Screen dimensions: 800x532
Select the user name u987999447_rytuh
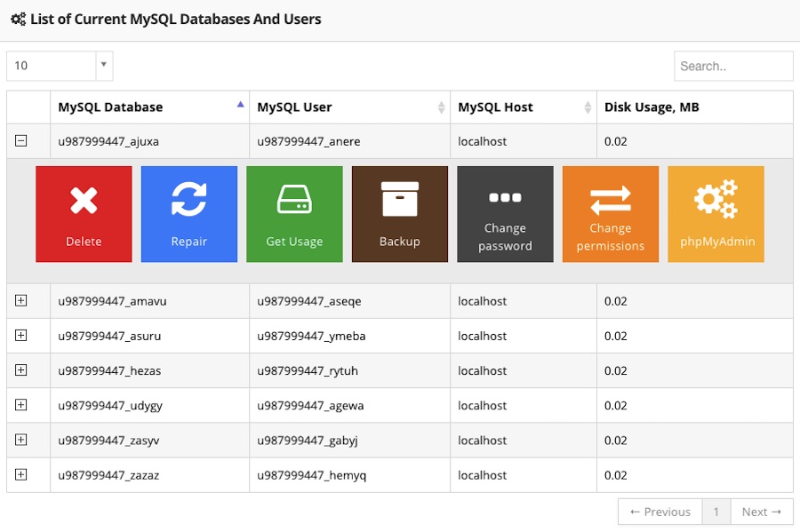[308, 370]
